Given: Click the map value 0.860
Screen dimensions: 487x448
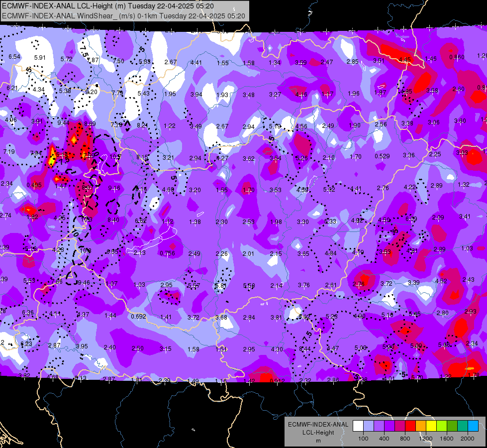Looking at the screenshot, I should click(x=457, y=57).
